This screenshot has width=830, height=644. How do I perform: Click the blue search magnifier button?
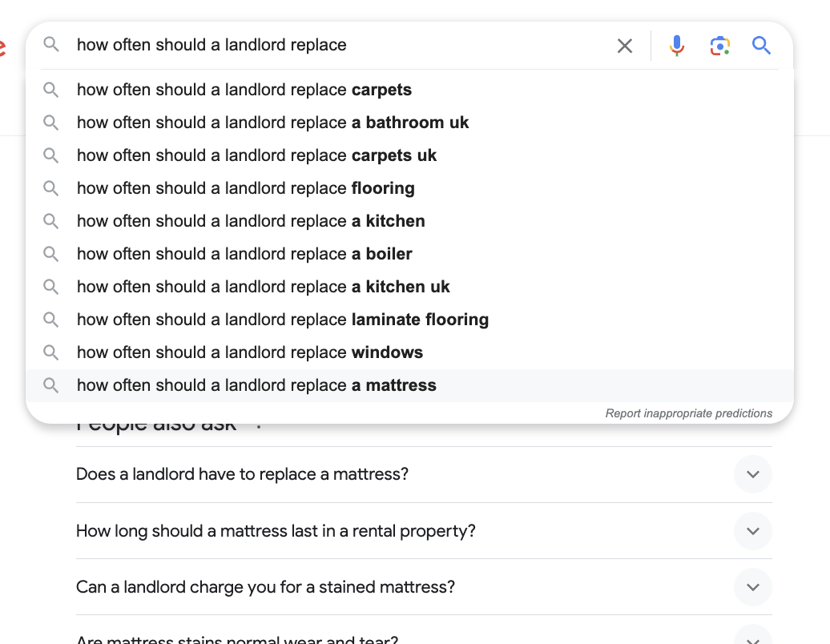(x=761, y=46)
